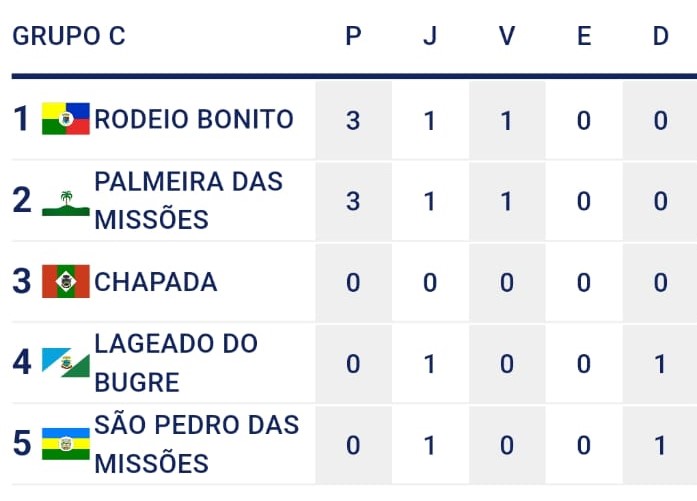Click position number 3 in the ranking

tap(22, 282)
